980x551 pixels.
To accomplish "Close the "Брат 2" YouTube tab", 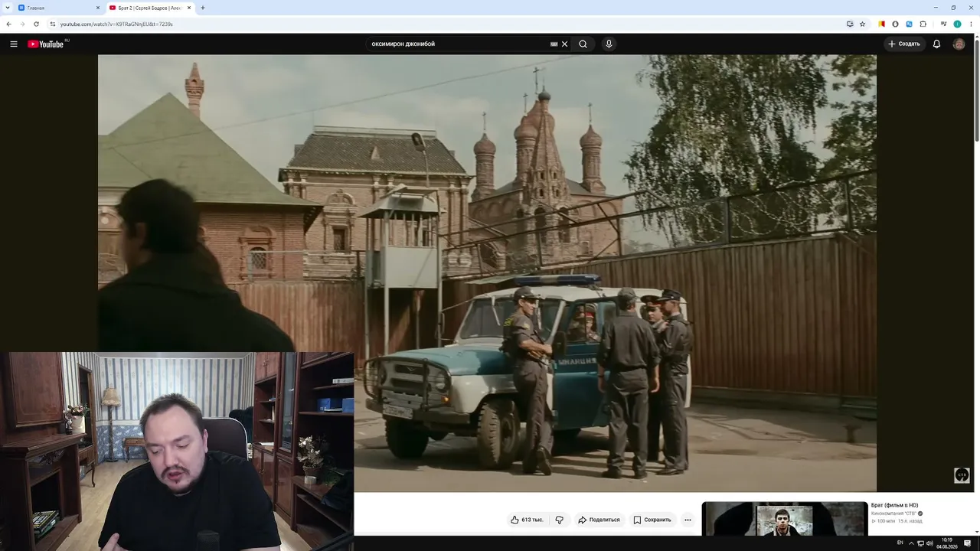I will click(x=189, y=8).
